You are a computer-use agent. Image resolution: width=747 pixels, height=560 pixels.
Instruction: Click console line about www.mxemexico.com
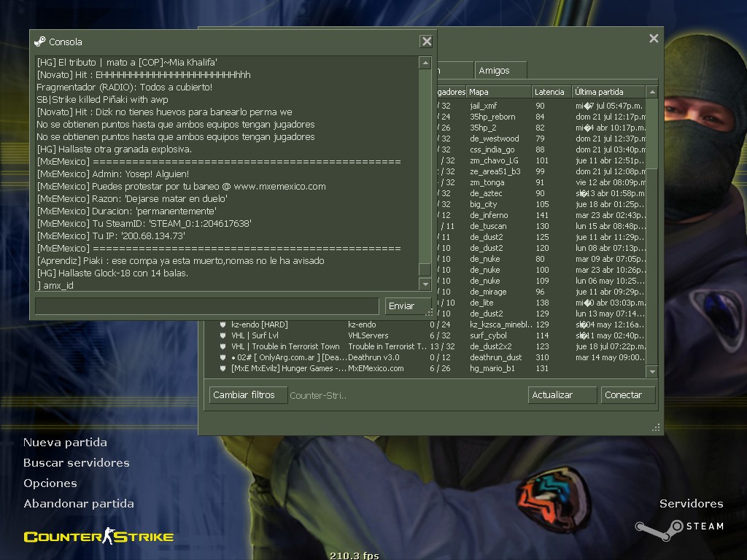pos(181,186)
